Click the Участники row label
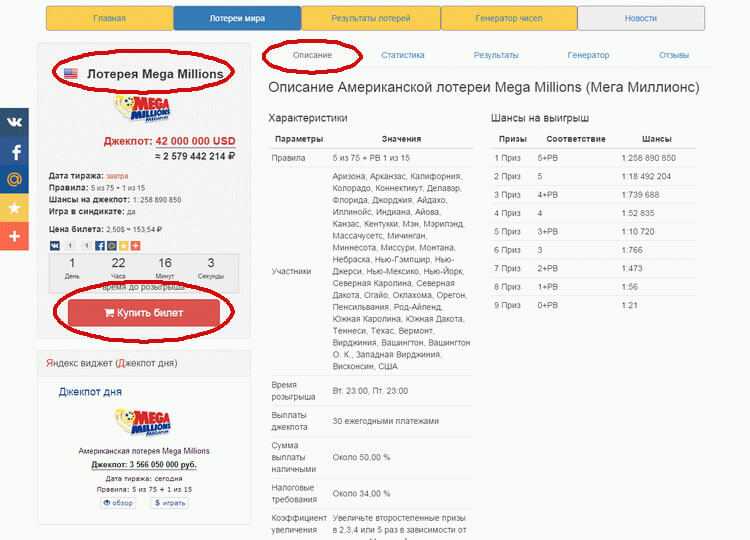Image resolution: width=750 pixels, height=540 pixels. tap(291, 271)
